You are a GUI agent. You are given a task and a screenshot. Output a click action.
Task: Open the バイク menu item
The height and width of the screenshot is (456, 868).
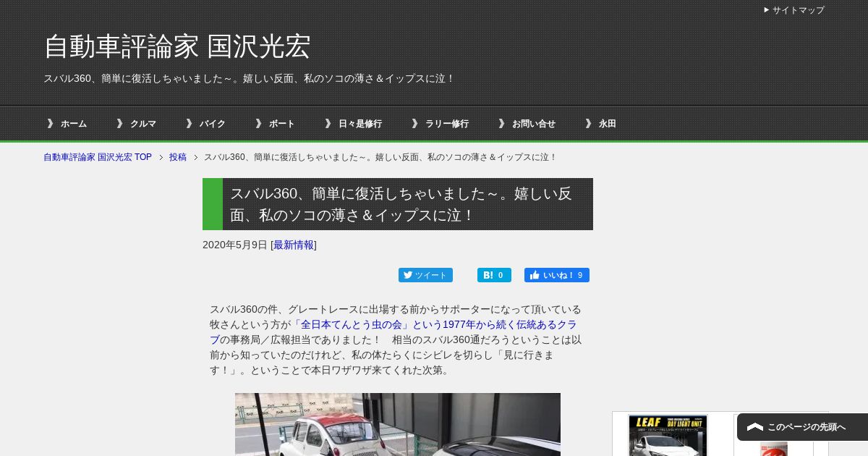coord(213,124)
